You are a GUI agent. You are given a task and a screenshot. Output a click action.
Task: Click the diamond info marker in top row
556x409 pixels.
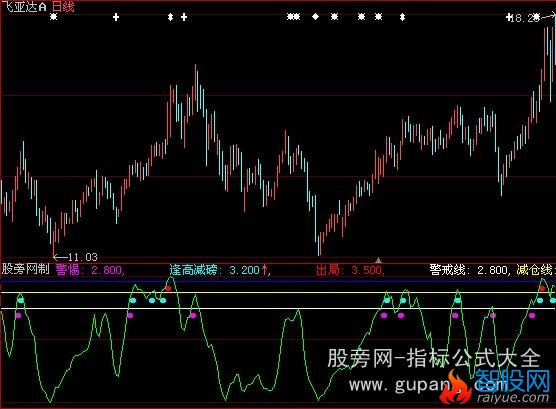pyautogui.click(x=315, y=17)
